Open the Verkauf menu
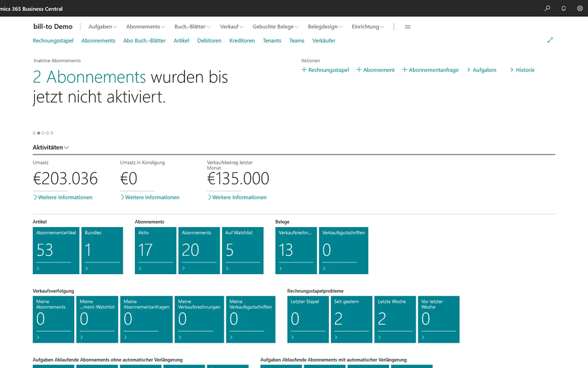The image size is (588, 368). click(232, 27)
